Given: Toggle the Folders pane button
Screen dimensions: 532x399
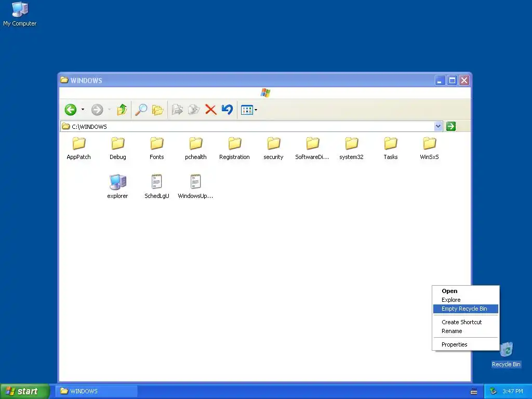Looking at the screenshot, I should pyautogui.click(x=157, y=110).
